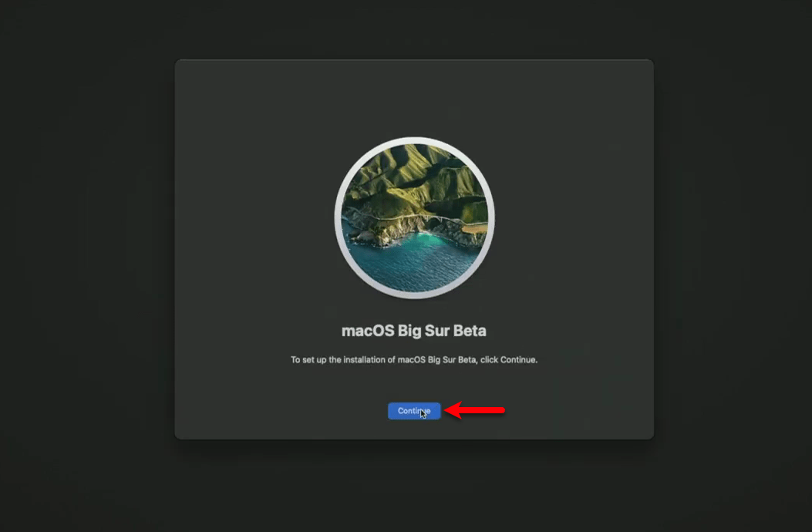Click the dark backdrop below the installer window

(414, 487)
